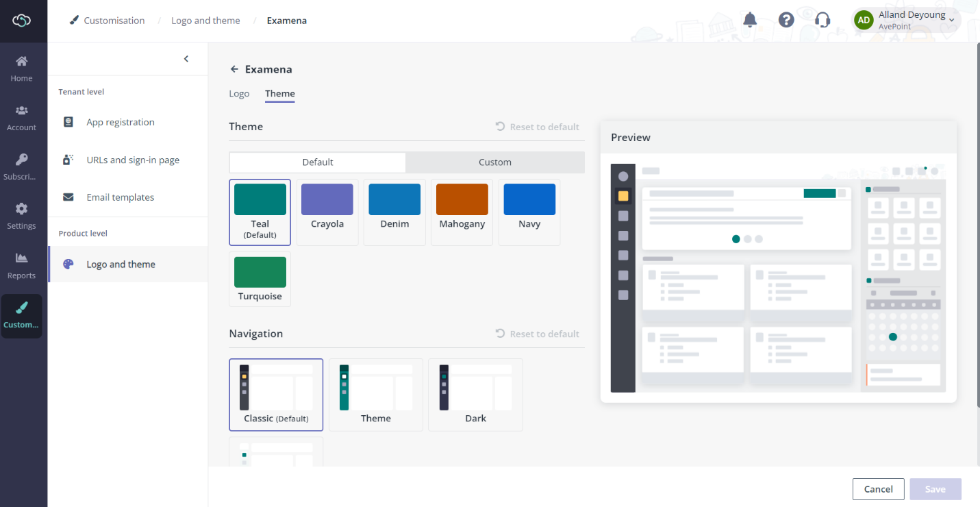Open support headset icon

(822, 20)
